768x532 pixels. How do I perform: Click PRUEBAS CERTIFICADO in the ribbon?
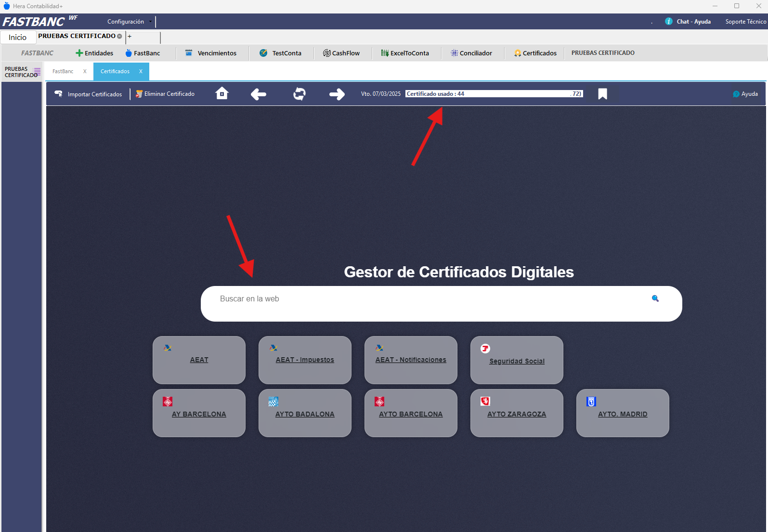(603, 53)
